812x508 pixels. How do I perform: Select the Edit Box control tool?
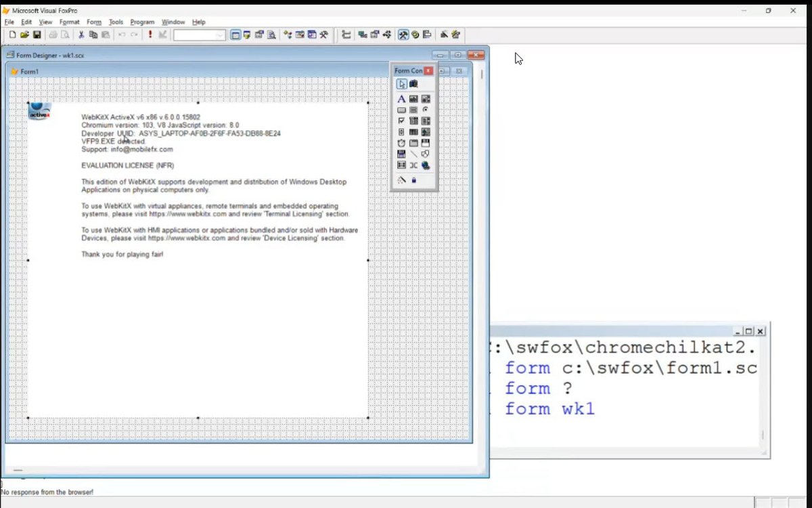(426, 99)
